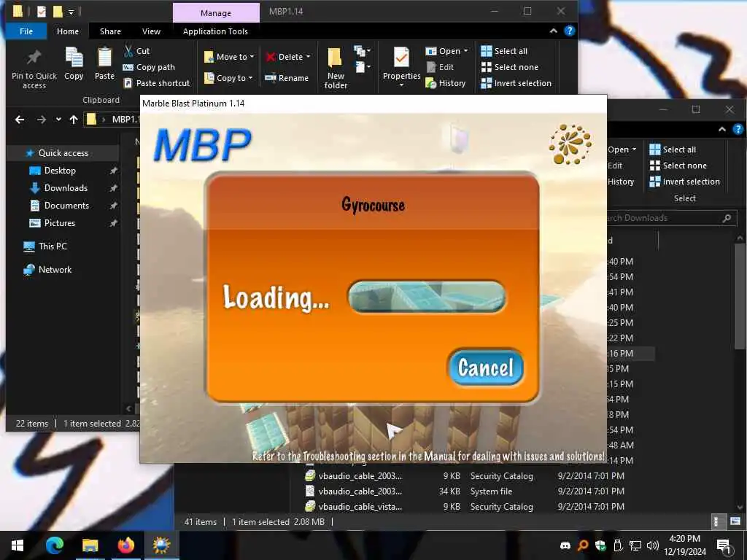Select Paste shortcut in Clipboard group
This screenshot has width=747, height=560.
156,83
